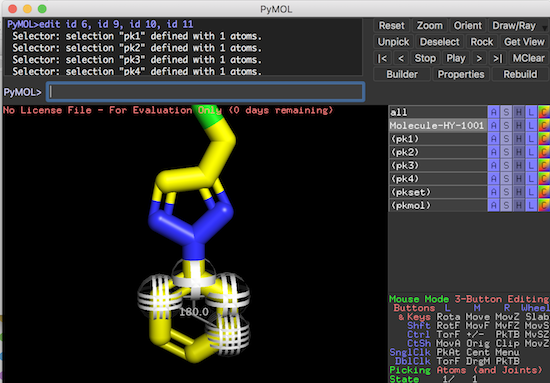Open the H hide menu for Molecule-HY-1001

(519, 126)
